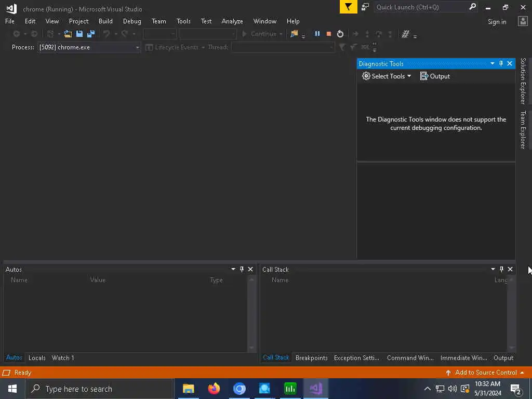
Task: Switch to the Breakpoints tab
Action: click(x=312, y=357)
